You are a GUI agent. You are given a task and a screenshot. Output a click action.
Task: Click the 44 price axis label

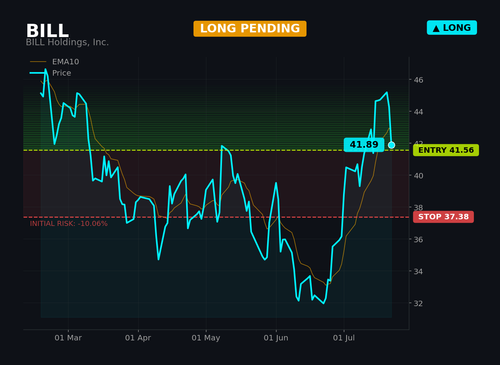(x=418, y=112)
